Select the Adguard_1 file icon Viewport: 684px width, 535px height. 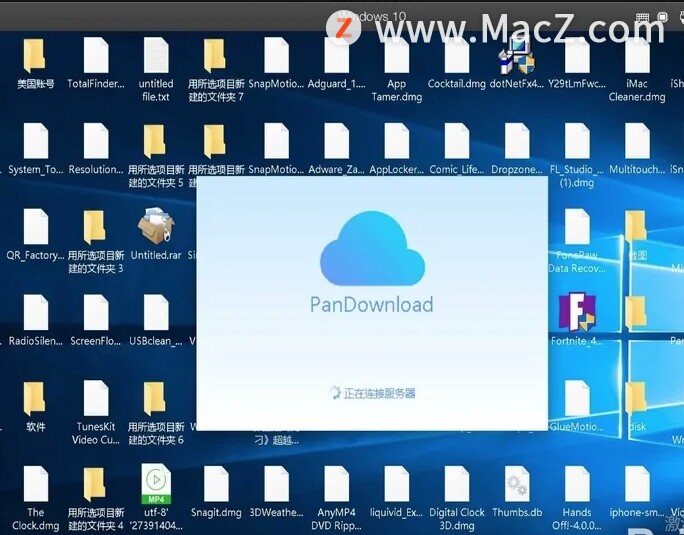pos(336,55)
